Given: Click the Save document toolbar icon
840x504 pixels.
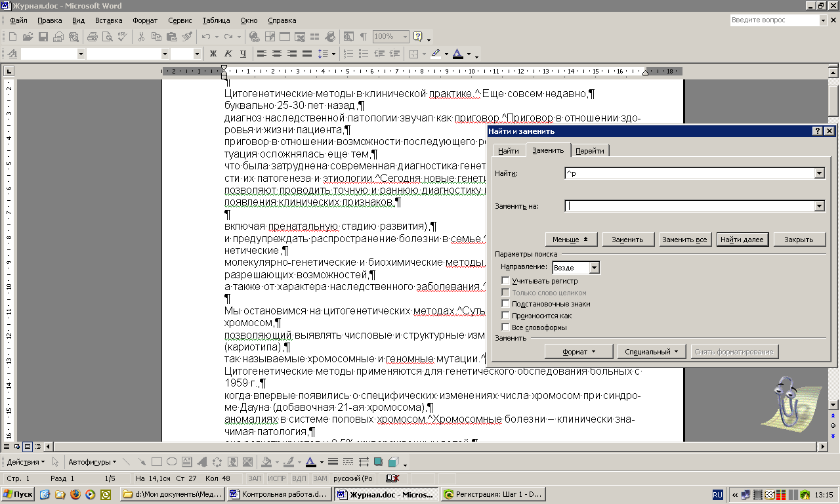Looking at the screenshot, I should 43,37.
